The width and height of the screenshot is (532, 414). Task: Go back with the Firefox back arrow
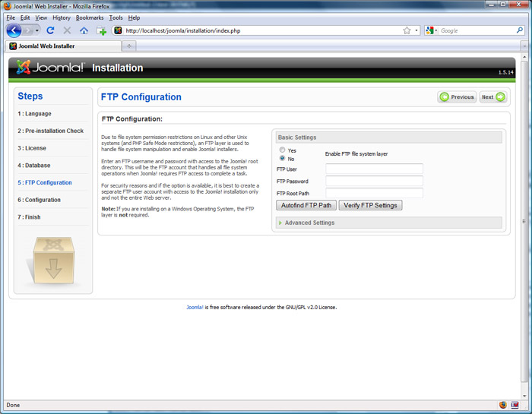(14, 31)
